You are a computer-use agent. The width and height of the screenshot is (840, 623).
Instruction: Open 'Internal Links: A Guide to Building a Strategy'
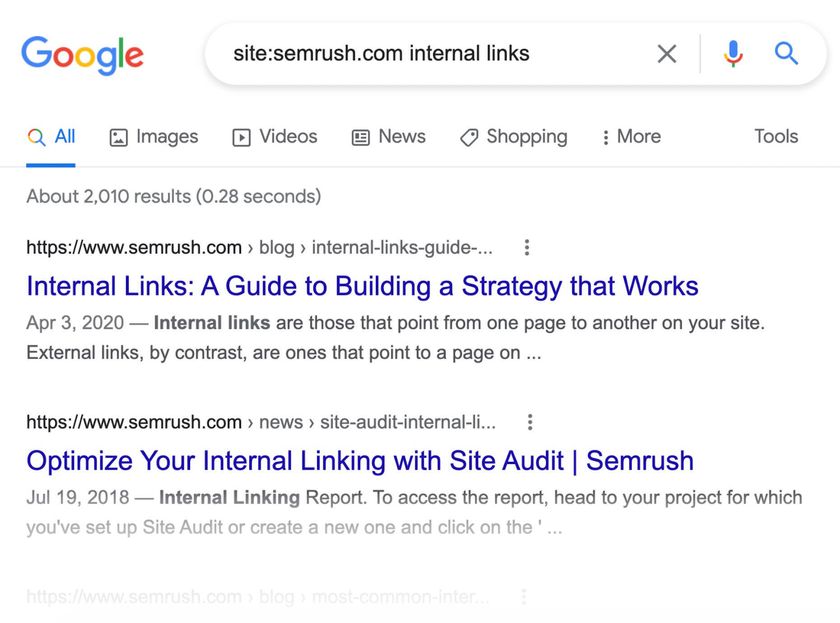click(x=362, y=286)
